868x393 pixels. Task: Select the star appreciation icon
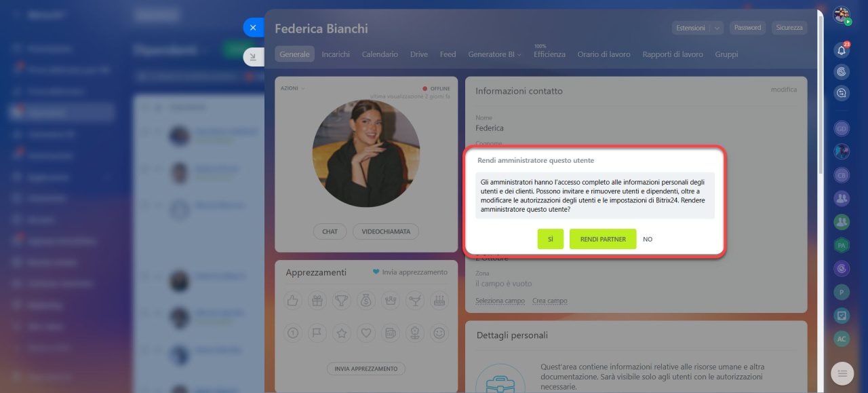coord(341,333)
